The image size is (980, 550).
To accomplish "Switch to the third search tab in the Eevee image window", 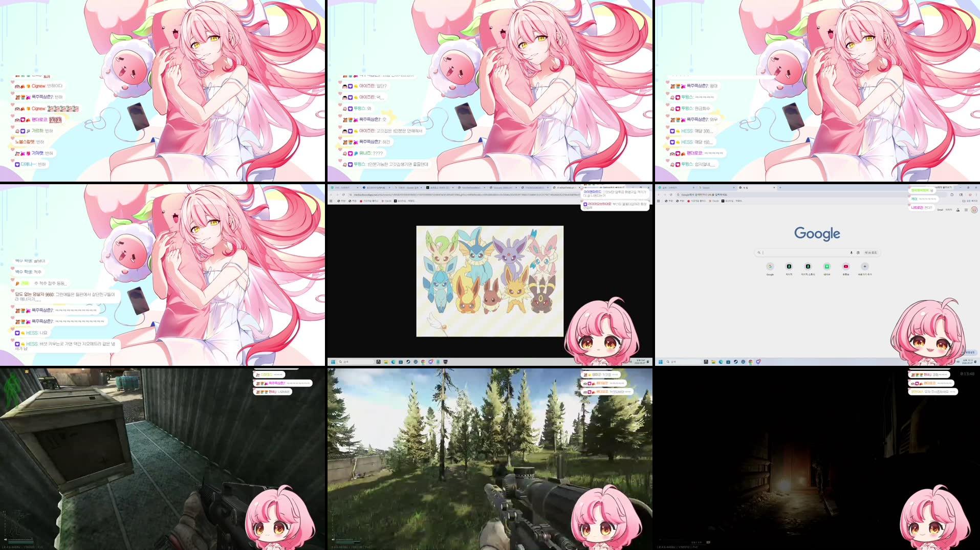I will (x=407, y=187).
